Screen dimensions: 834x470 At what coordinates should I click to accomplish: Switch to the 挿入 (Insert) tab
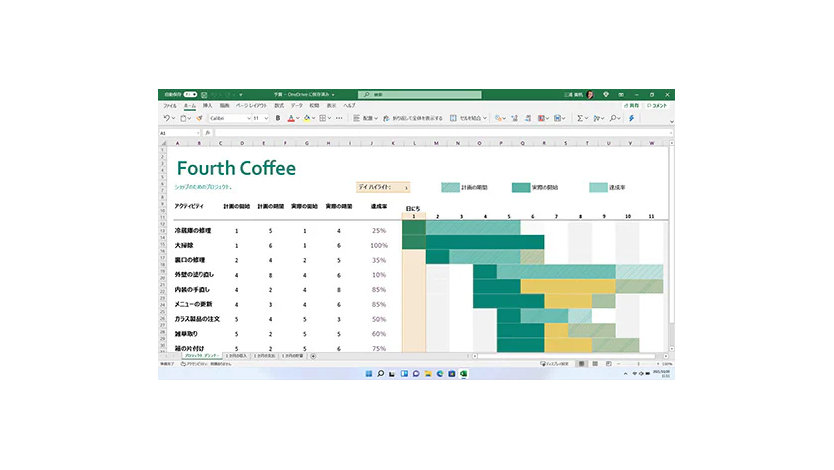[x=207, y=106]
